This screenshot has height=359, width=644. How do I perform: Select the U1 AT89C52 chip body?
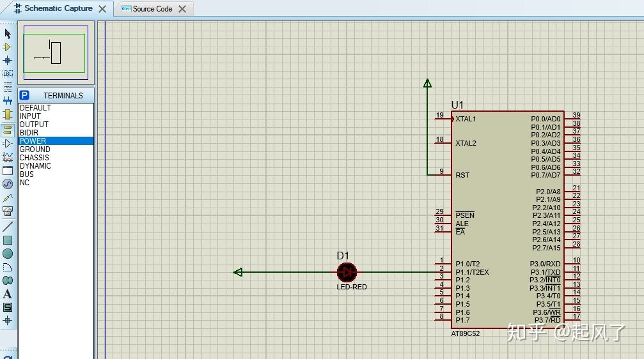pyautogui.click(x=508, y=220)
